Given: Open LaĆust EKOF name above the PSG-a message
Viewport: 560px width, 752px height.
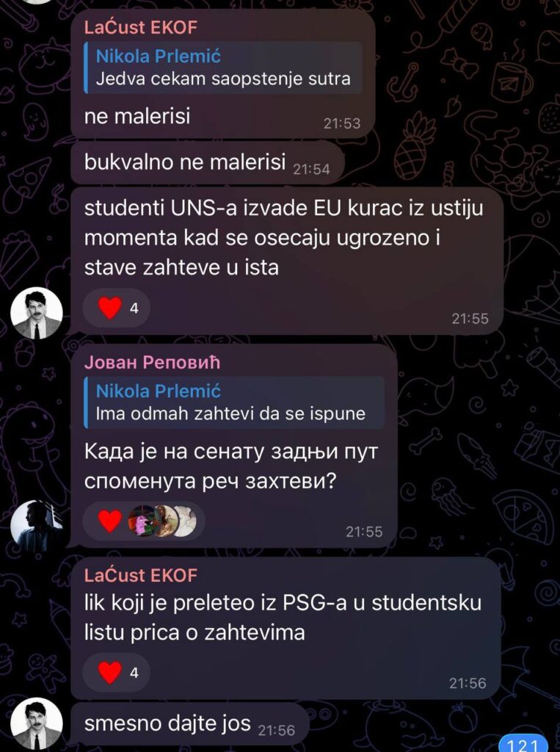Looking at the screenshot, I should (x=140, y=575).
